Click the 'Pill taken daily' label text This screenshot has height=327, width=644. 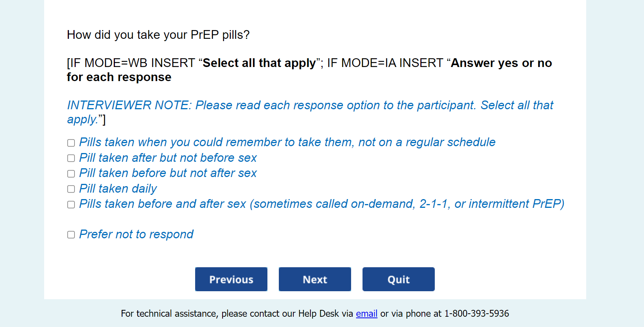[118, 189]
